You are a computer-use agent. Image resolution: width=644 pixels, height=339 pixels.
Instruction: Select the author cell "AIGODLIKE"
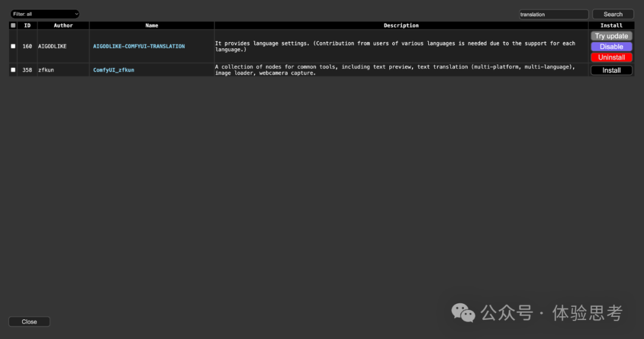[x=63, y=47]
